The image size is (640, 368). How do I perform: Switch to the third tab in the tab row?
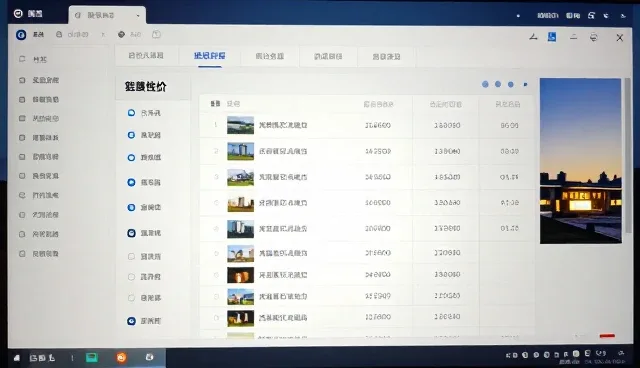coord(269,56)
